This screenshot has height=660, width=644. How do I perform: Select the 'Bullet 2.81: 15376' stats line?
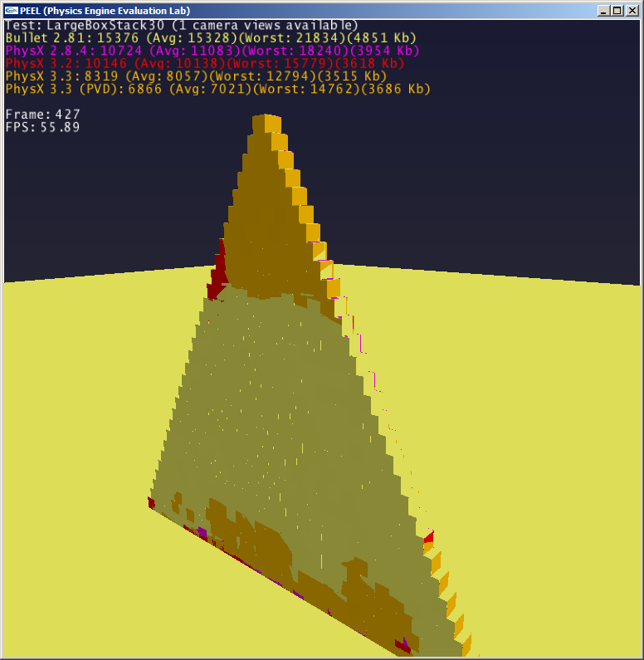(x=211, y=38)
